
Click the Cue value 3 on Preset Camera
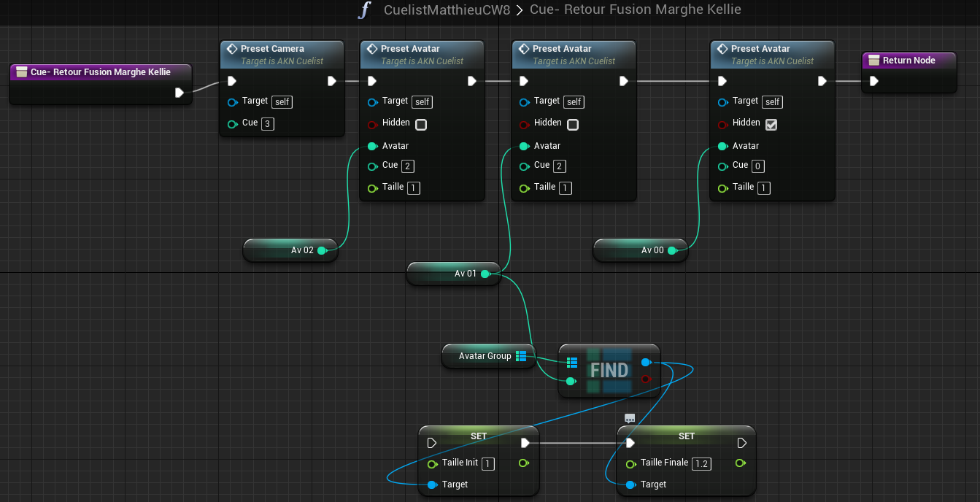[x=268, y=124]
